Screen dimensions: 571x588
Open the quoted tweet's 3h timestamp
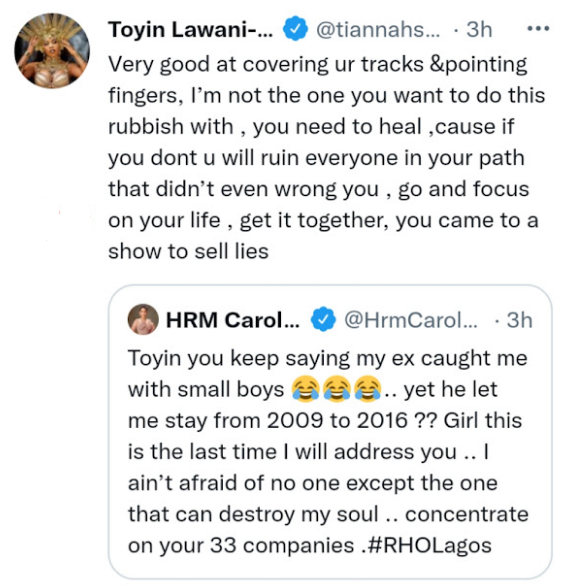(520, 320)
